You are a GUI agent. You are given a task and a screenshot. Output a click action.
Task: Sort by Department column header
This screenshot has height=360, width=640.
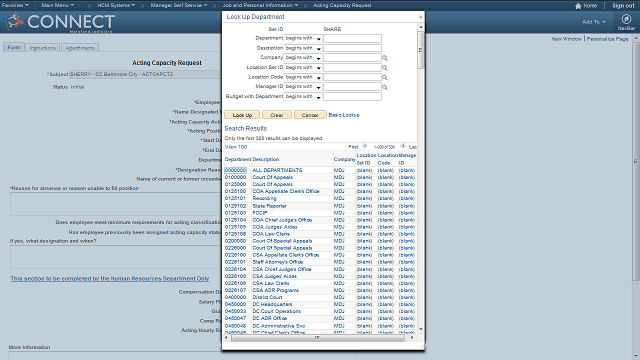pyautogui.click(x=238, y=159)
